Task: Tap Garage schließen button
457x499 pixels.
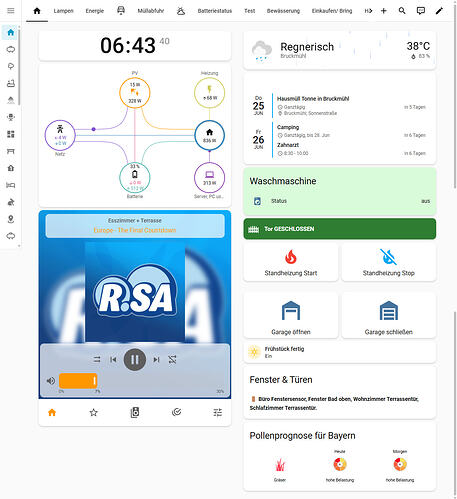Action: [x=389, y=316]
